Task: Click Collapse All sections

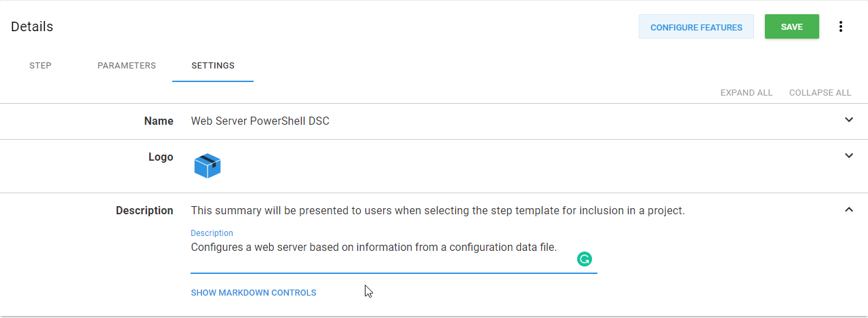Action: point(820,93)
